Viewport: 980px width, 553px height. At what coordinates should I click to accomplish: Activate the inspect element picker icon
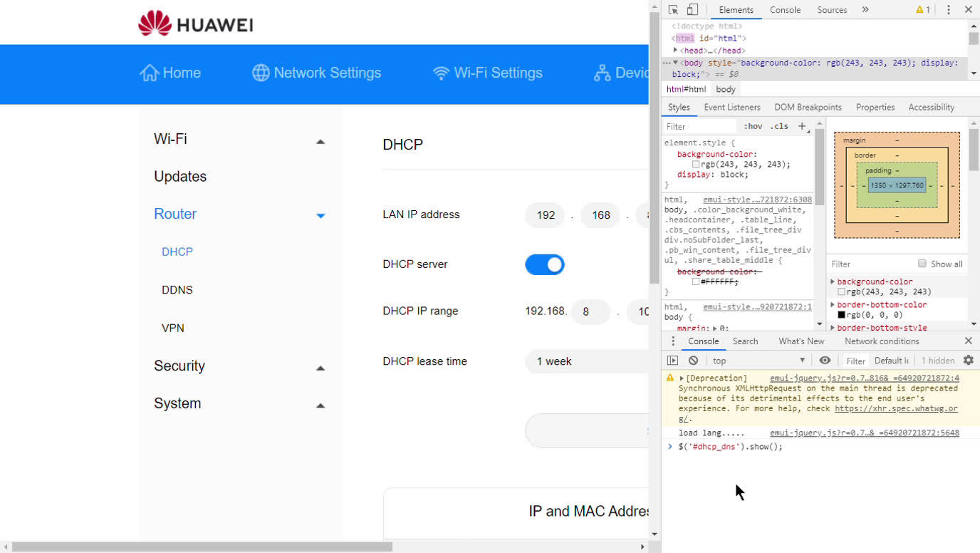[x=673, y=10]
